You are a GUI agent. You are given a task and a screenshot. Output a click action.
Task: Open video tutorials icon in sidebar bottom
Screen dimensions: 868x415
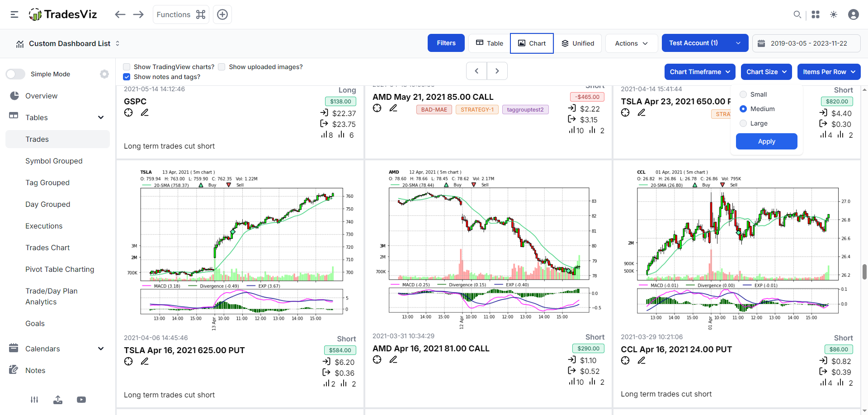click(81, 400)
